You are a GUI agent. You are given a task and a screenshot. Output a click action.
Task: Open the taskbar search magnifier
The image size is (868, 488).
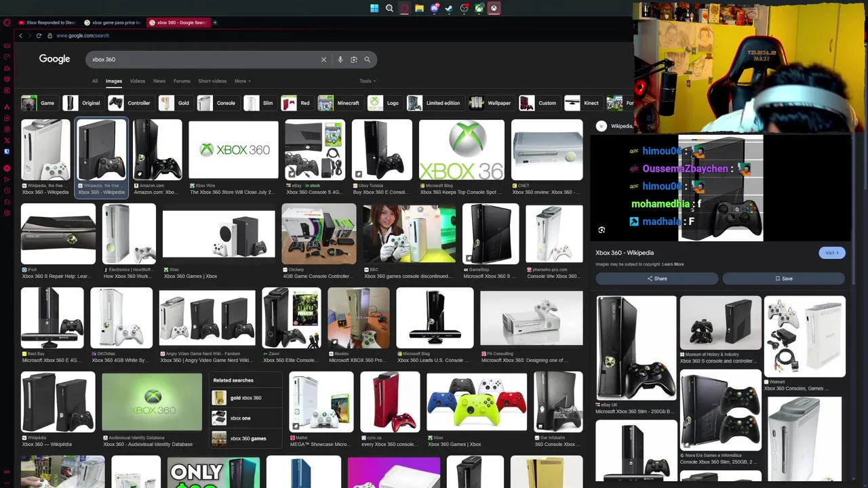(389, 8)
